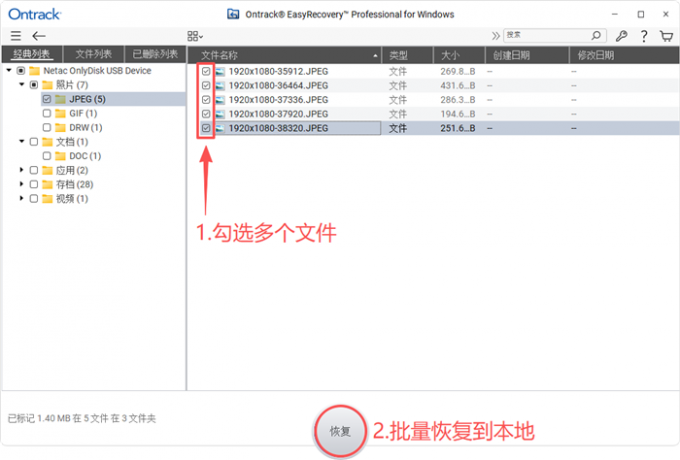Sort by 大小 column header
Screen dimensions: 680x460
tap(459, 55)
